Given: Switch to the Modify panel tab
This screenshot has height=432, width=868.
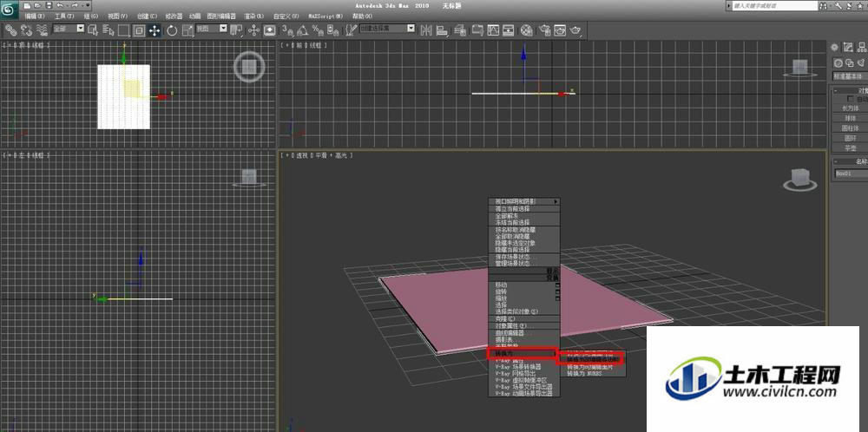Looking at the screenshot, I should pos(847,48).
